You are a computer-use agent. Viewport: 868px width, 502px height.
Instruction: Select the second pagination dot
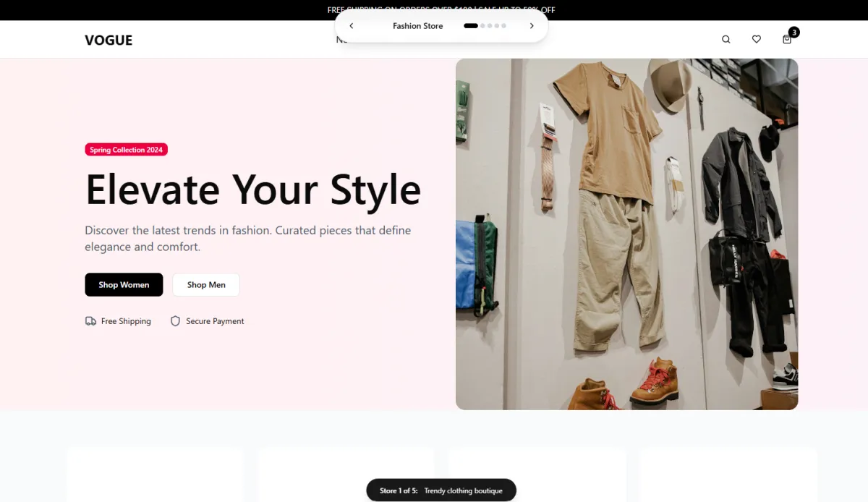(x=483, y=26)
